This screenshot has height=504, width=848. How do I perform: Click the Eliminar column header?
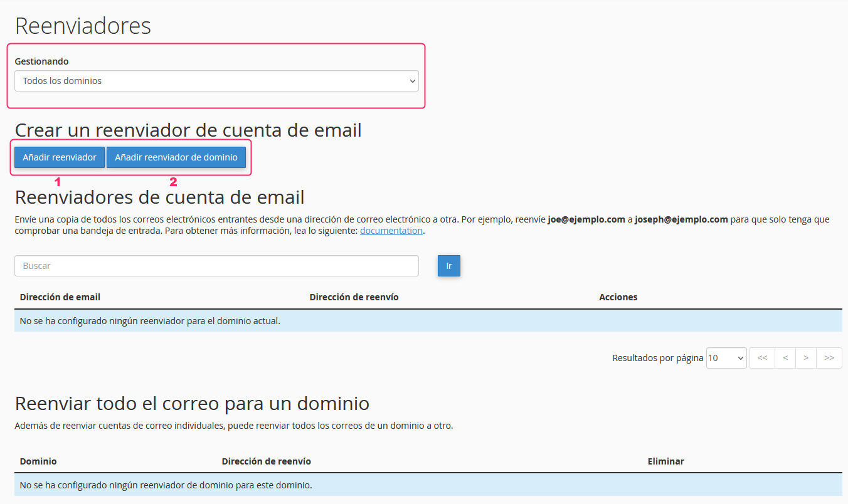(x=665, y=461)
